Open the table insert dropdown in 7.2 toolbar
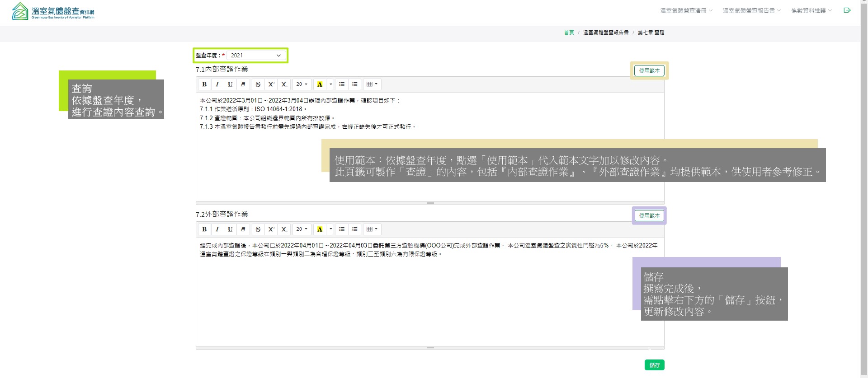Image resolution: width=868 pixels, height=378 pixels. 372,229
